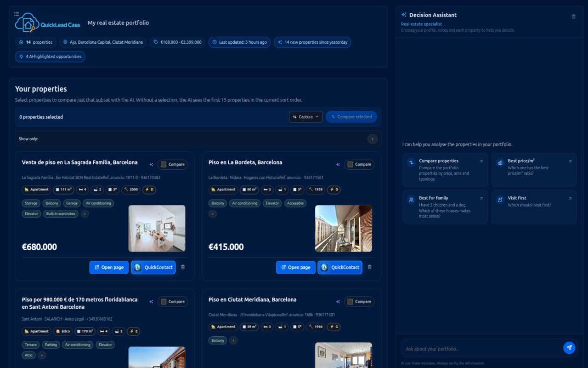
Task: Click the Ask about your portfolio input
Action: click(x=482, y=348)
